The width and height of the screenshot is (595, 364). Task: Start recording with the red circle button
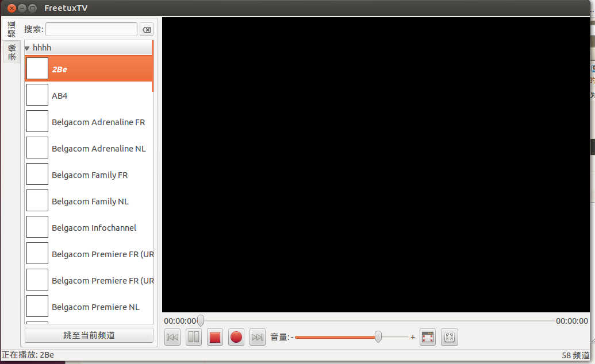236,337
